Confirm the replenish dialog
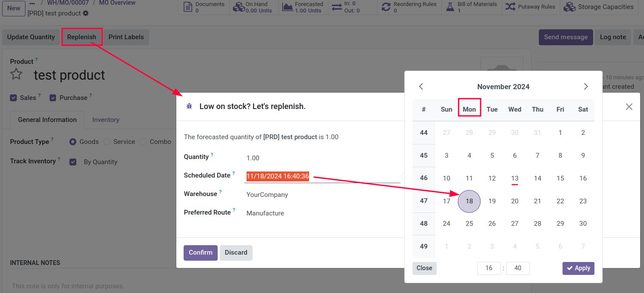This screenshot has height=293, width=644. 200,252
